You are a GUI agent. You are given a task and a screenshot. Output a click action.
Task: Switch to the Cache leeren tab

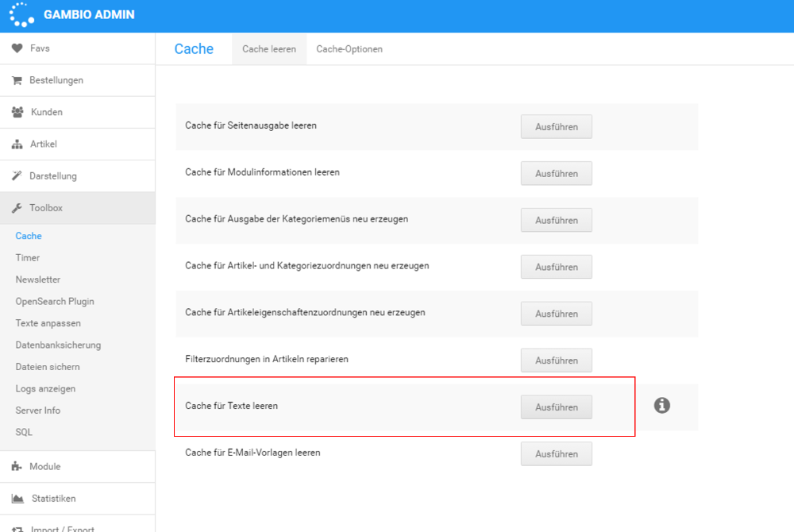point(269,49)
